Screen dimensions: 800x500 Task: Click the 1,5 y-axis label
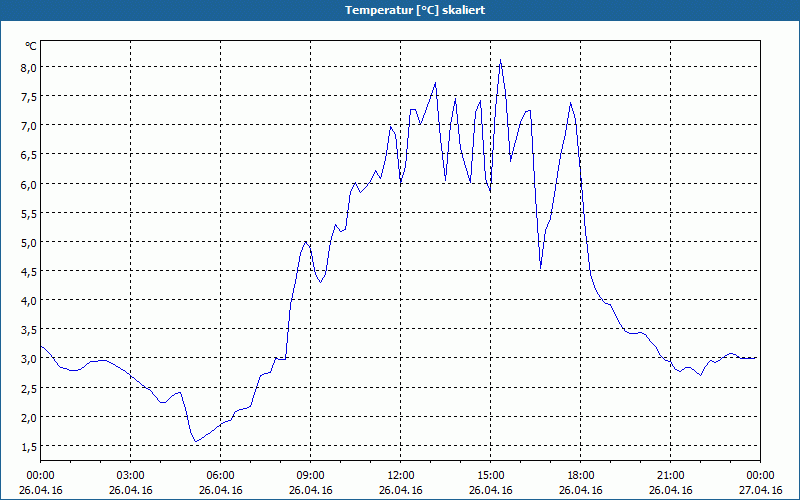pos(28,446)
